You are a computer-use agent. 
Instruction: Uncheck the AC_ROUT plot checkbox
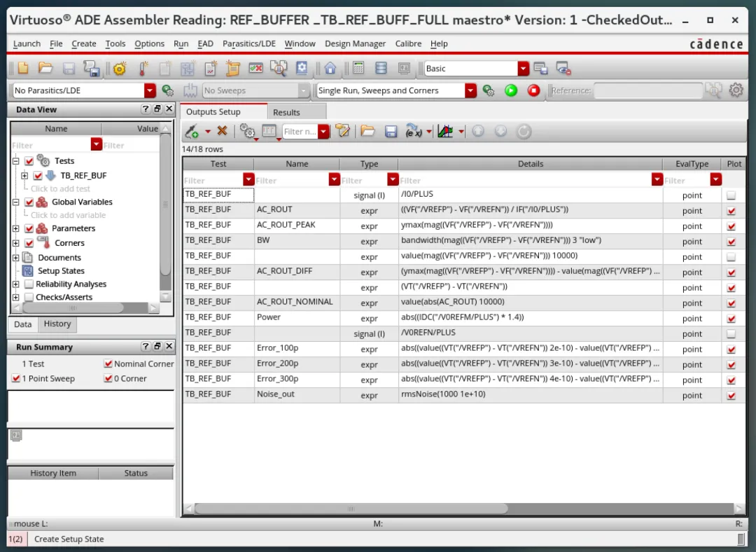click(731, 211)
